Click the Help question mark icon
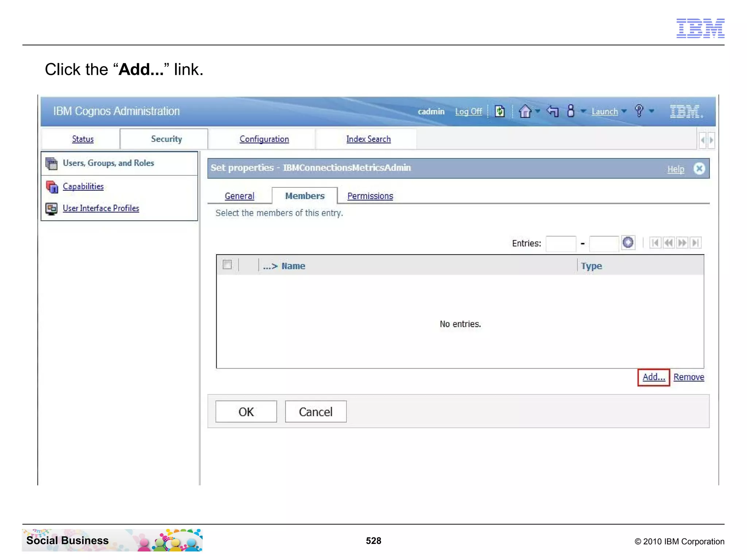Viewport: 747px width, 560px height. pyautogui.click(x=639, y=110)
